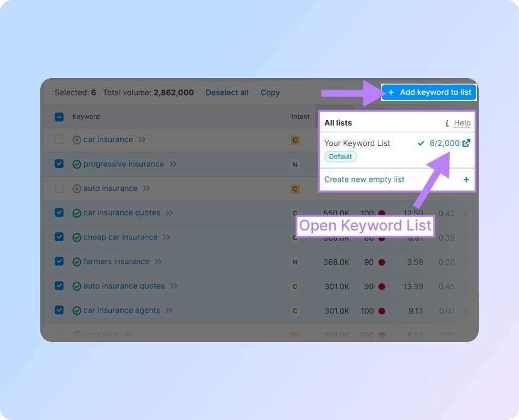Screen dimensions: 519x420
Task: Click the Add keyword to list button
Action: click(428, 92)
